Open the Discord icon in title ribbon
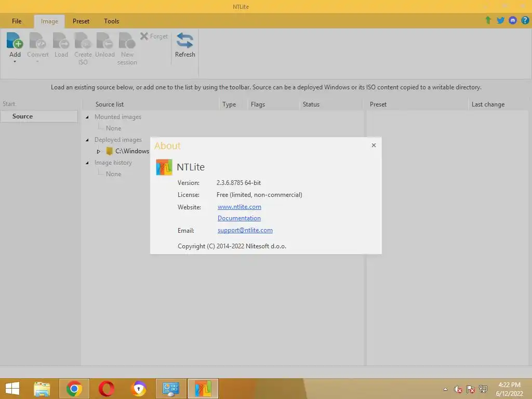Image resolution: width=532 pixels, height=399 pixels. [513, 20]
